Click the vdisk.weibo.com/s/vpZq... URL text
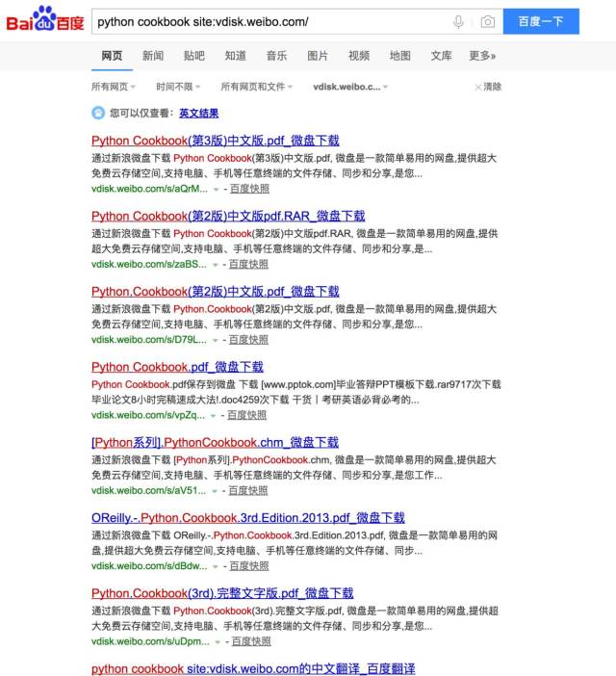The width and height of the screenshot is (616, 676). coord(148,415)
